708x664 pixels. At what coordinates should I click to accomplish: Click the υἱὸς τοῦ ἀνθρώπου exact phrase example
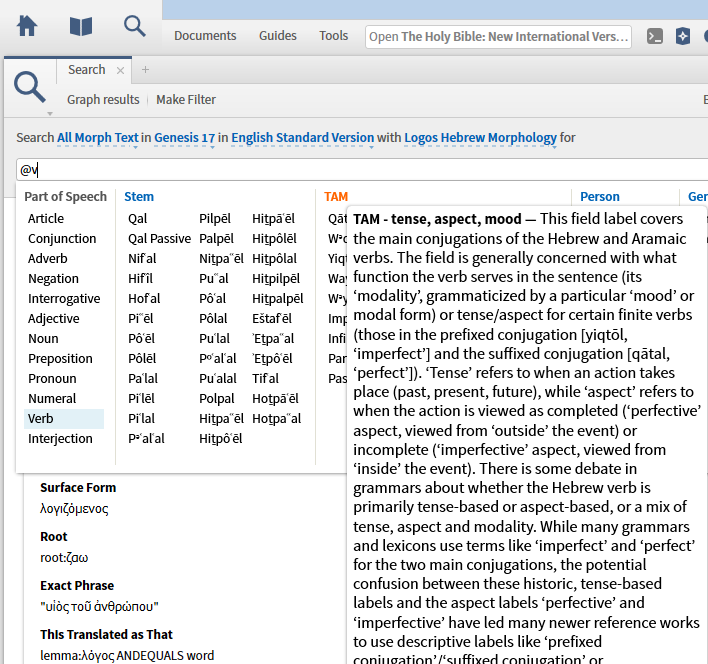(99, 606)
